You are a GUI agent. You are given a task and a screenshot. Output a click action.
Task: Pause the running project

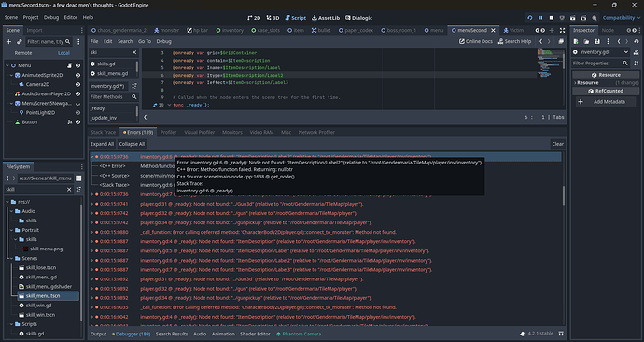tap(540, 18)
